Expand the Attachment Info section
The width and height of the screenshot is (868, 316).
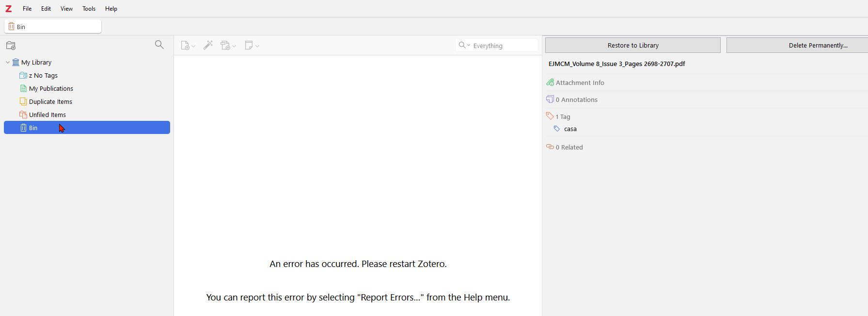580,83
